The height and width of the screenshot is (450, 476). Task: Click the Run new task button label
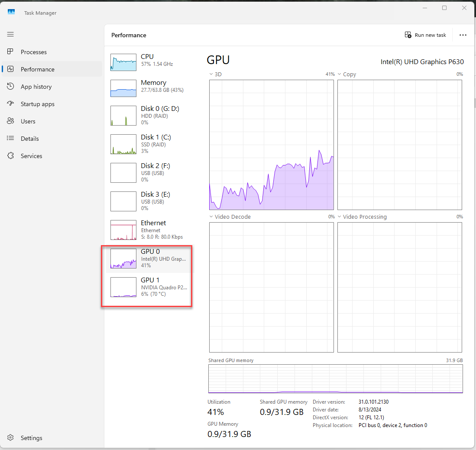coord(430,35)
